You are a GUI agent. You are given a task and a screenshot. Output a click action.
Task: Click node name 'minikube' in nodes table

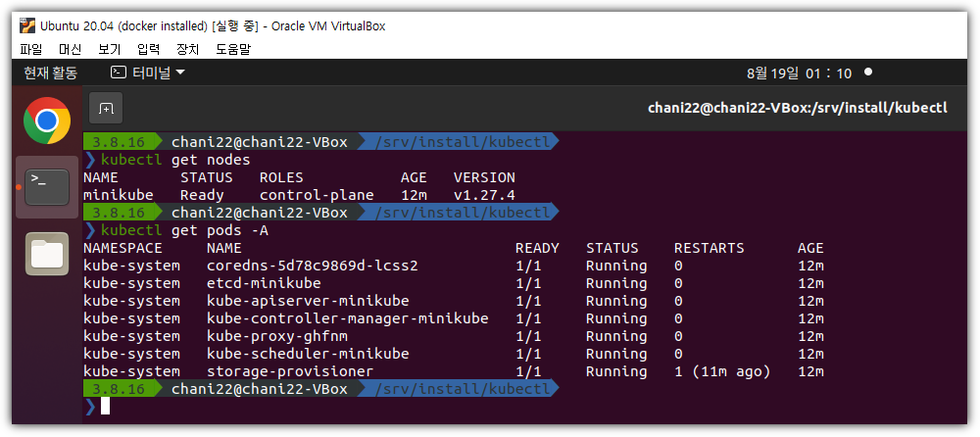click(x=119, y=195)
